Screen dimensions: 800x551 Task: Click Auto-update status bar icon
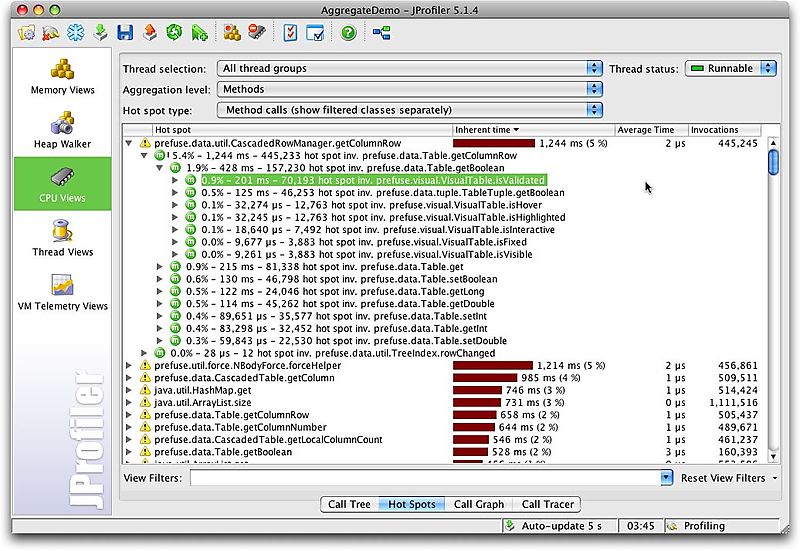click(509, 525)
